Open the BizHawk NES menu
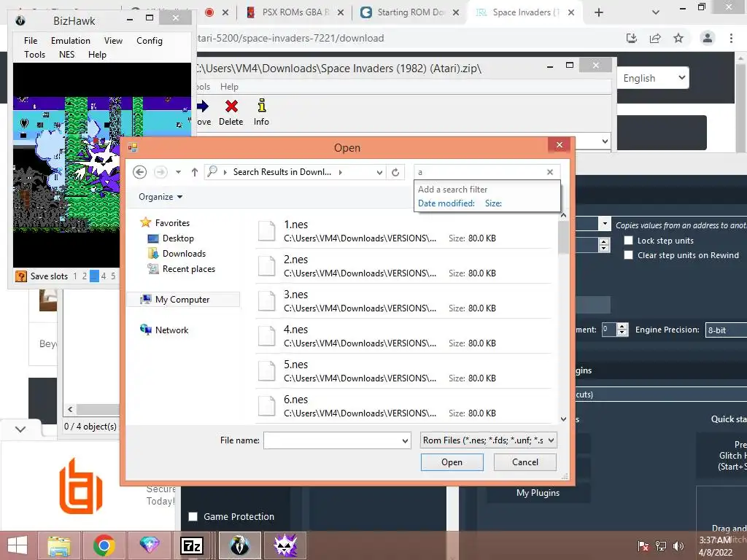This screenshot has height=560, width=747. pos(66,54)
